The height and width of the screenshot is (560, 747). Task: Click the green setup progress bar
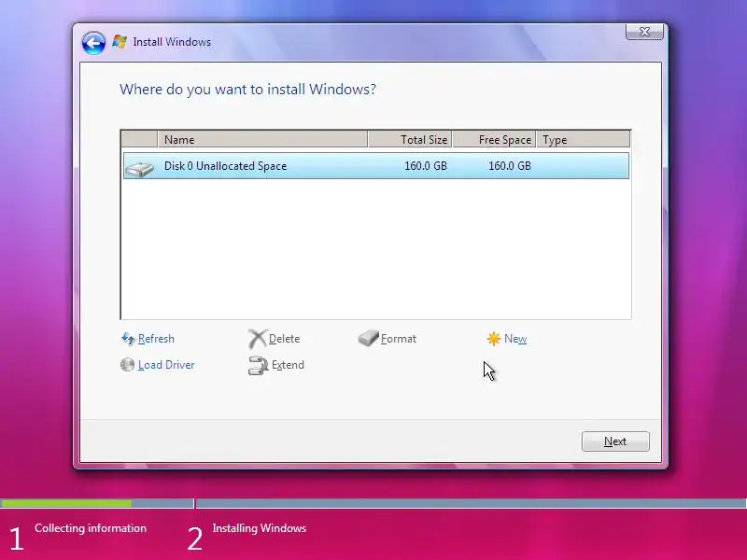pos(66,503)
